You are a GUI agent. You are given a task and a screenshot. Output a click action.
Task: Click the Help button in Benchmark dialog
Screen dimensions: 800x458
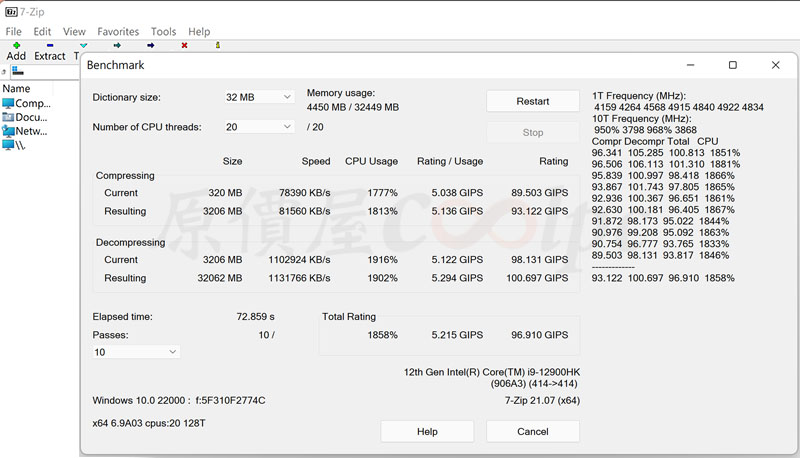point(427,431)
